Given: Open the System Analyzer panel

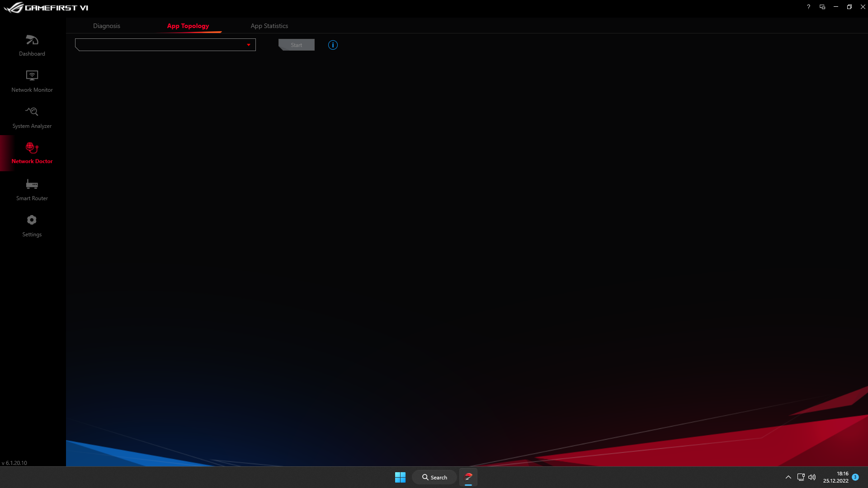Looking at the screenshot, I should 32,117.
